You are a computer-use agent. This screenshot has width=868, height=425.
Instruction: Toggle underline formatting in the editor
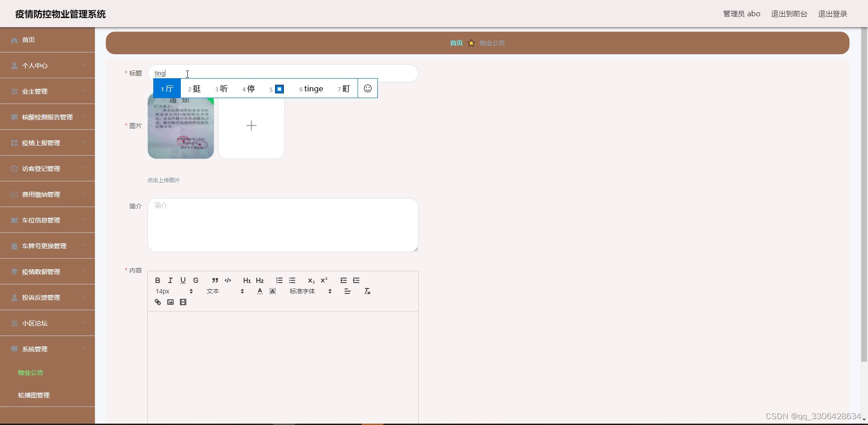pos(183,280)
